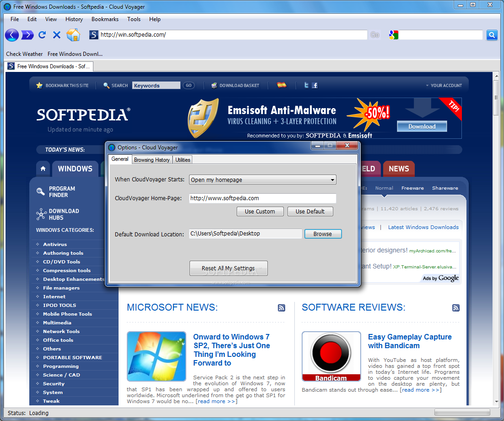Click the home icon tab on Softpedia
Viewport: 504px width, 421px height.
[43, 169]
